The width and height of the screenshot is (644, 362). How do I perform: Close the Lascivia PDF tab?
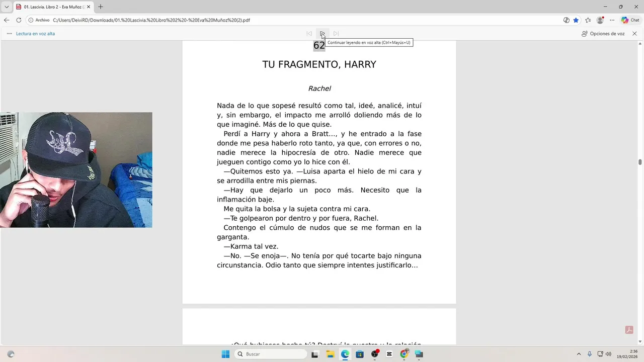click(89, 7)
